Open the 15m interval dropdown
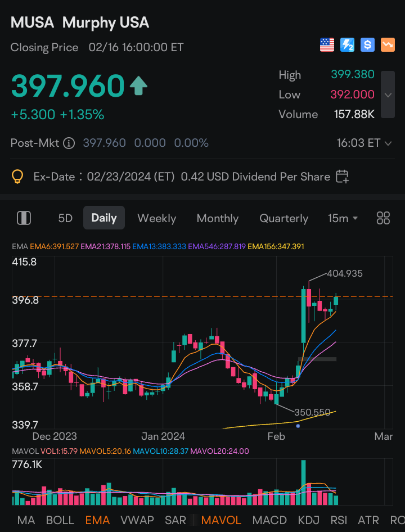 343,218
